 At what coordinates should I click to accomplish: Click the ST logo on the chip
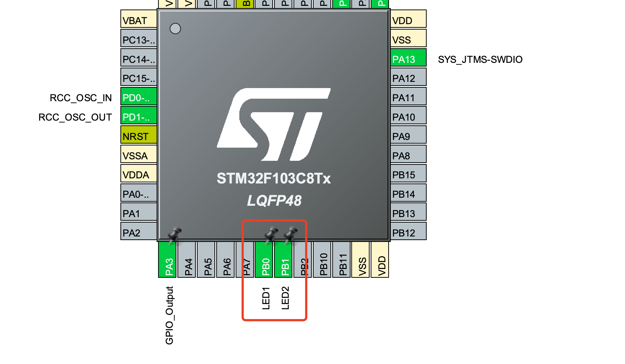coord(274,124)
